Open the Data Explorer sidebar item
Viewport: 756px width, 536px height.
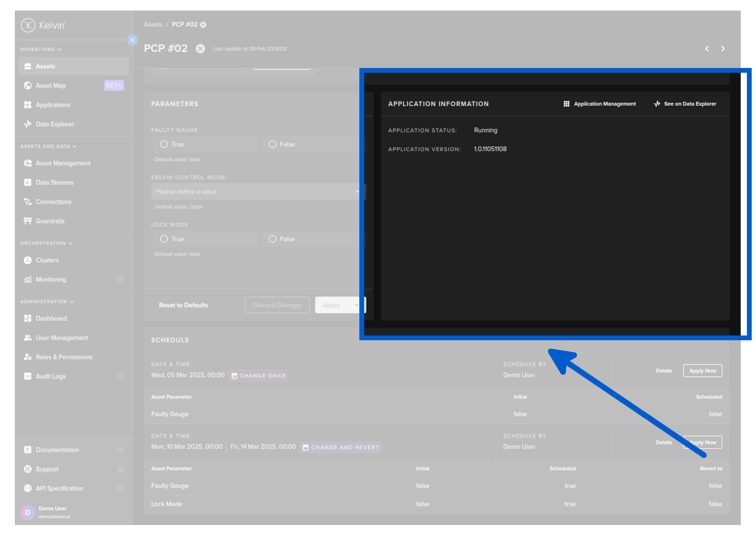pyautogui.click(x=55, y=124)
